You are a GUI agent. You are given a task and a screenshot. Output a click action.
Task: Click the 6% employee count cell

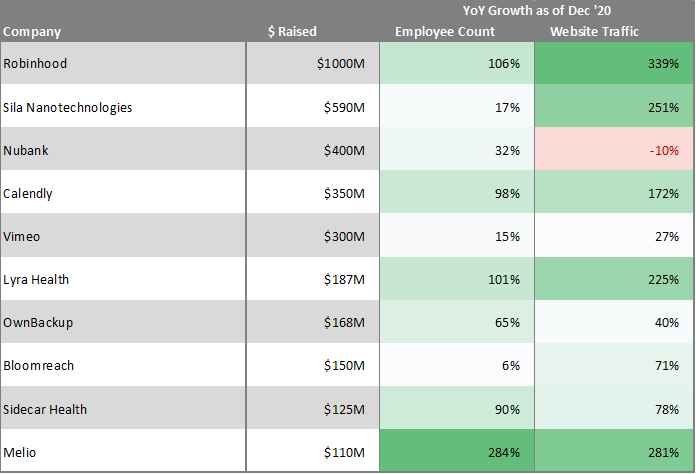[457, 364]
